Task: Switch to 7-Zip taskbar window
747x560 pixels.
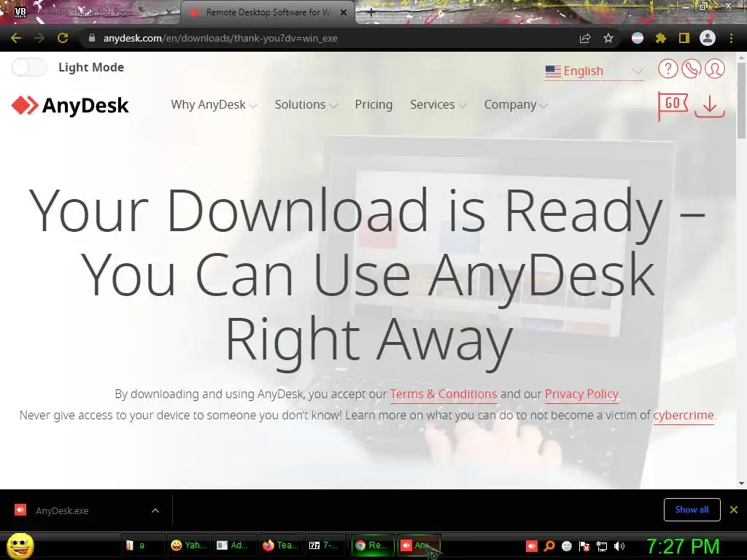Action: point(328,545)
